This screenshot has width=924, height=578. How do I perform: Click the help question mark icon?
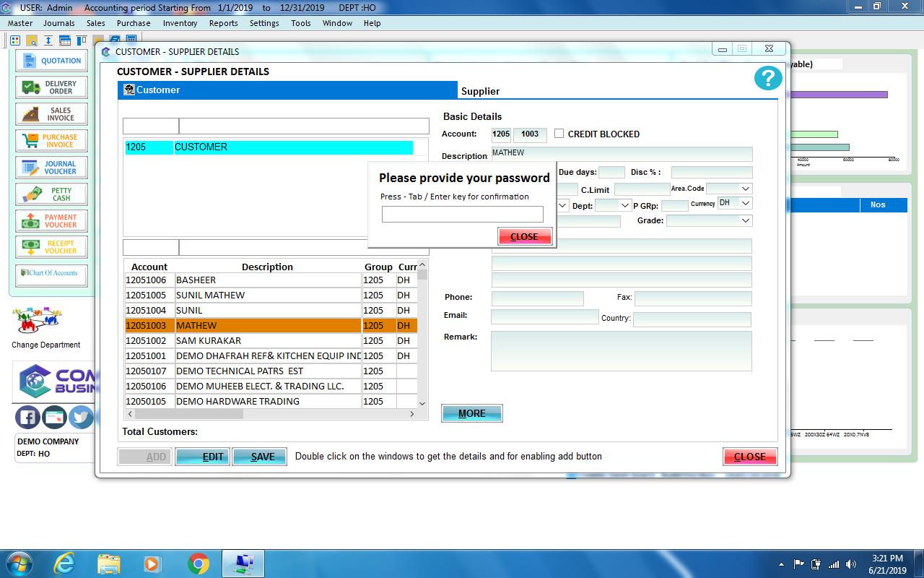[x=767, y=77]
